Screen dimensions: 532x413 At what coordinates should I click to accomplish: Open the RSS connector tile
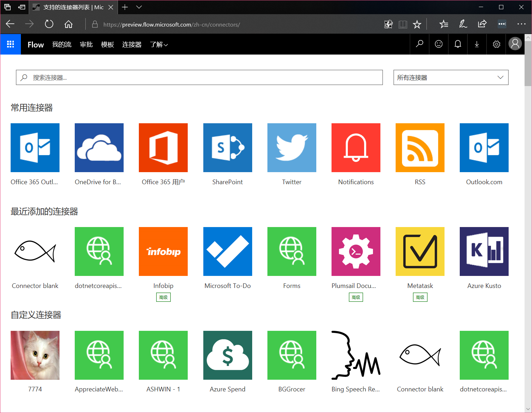click(420, 148)
